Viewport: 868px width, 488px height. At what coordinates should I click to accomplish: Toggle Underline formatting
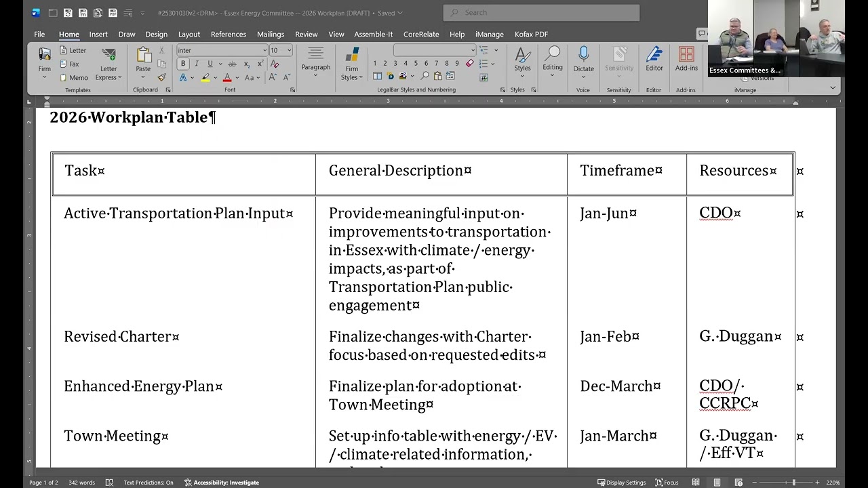coord(210,64)
